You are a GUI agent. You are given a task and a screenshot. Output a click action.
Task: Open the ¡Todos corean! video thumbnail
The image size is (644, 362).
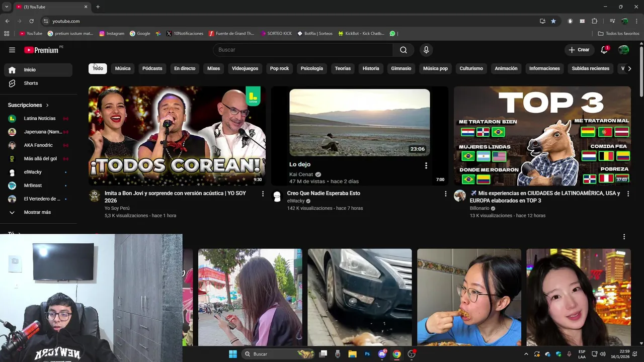[177, 136]
